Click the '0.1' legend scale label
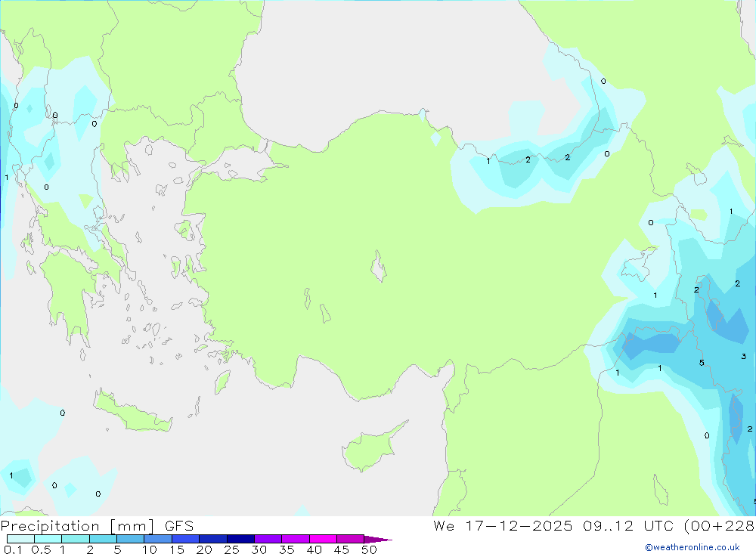The width and height of the screenshot is (756, 554). 13,549
